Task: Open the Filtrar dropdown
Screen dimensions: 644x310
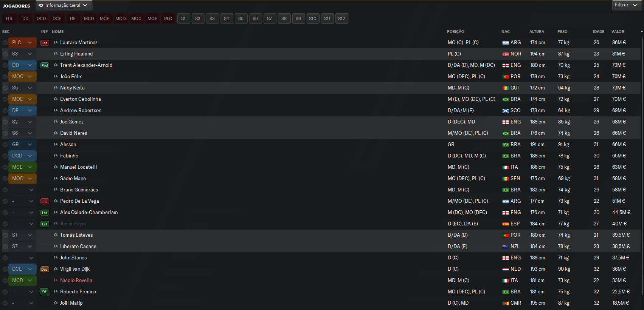Action: (x=628, y=5)
